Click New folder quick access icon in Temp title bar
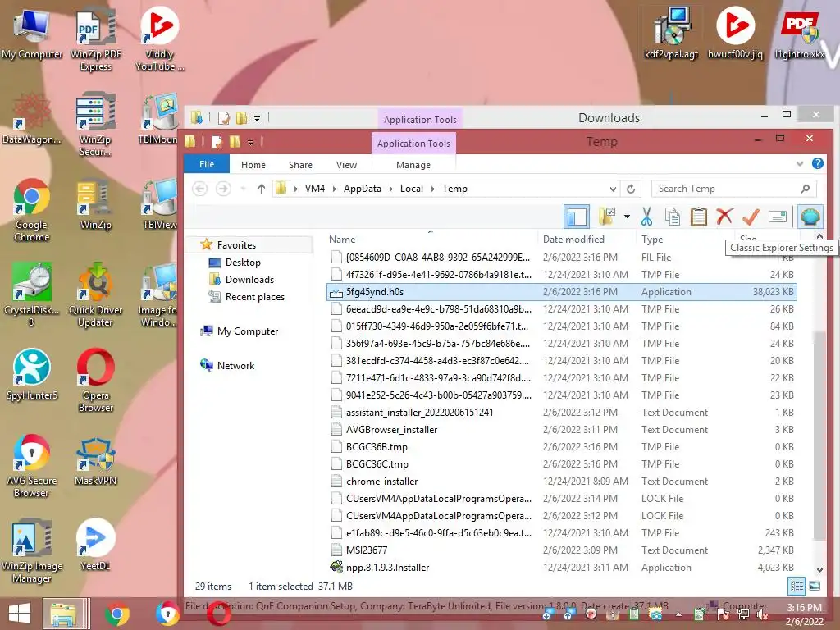Screen dimensions: 840x630 [235, 141]
